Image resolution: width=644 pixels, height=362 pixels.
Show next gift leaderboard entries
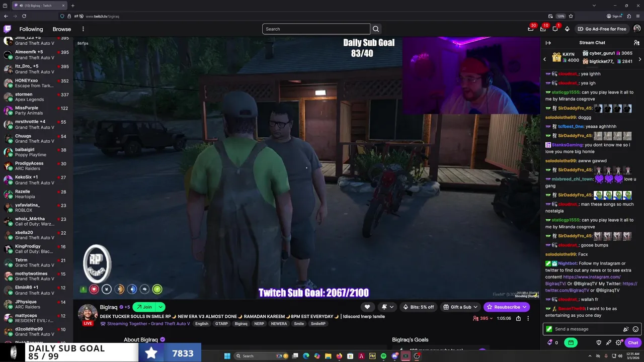tap(639, 59)
